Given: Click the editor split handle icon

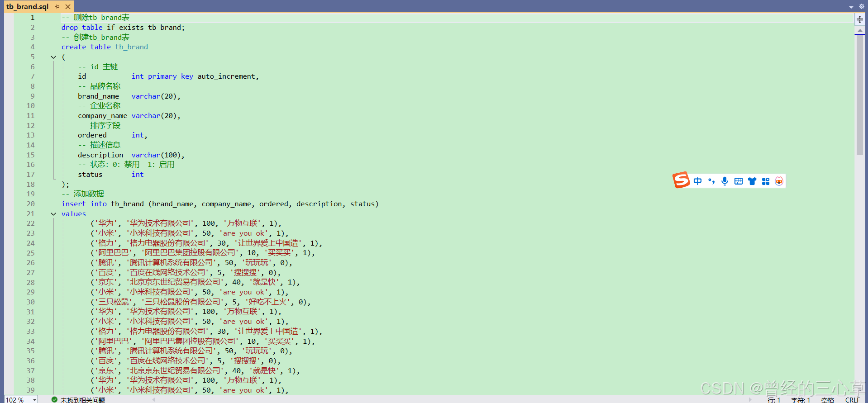Looking at the screenshot, I should (x=860, y=19).
